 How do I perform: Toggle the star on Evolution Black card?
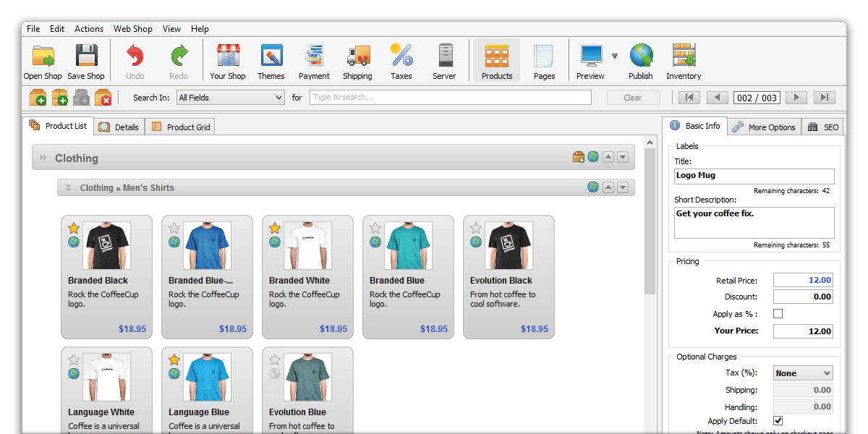(476, 228)
